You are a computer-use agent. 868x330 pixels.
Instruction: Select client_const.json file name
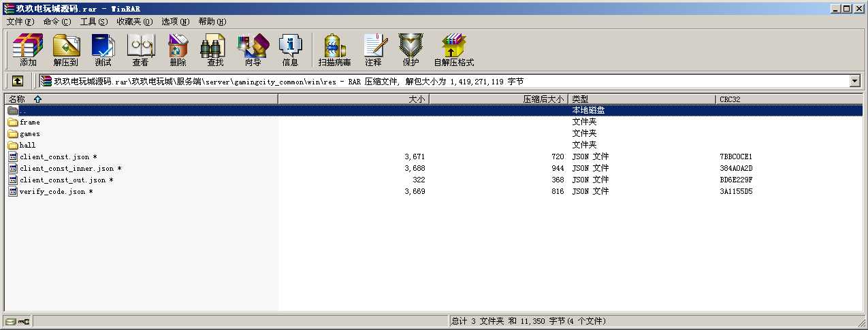59,157
